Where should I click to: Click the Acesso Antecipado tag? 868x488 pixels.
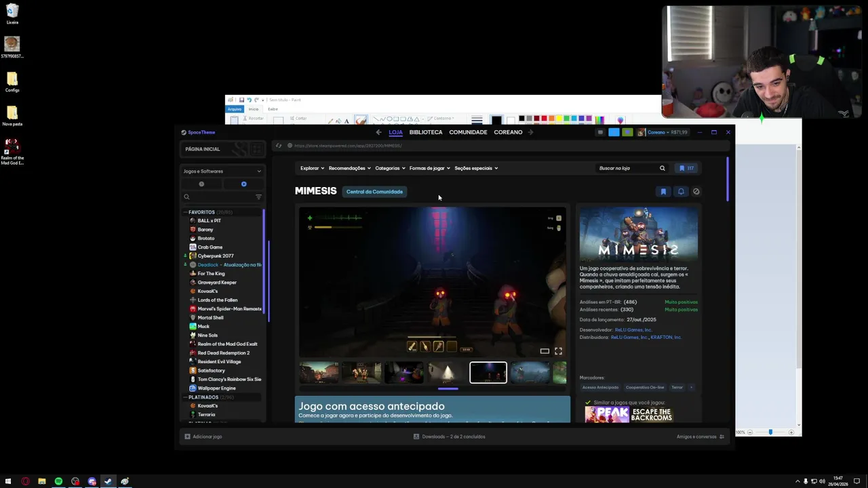tap(600, 388)
